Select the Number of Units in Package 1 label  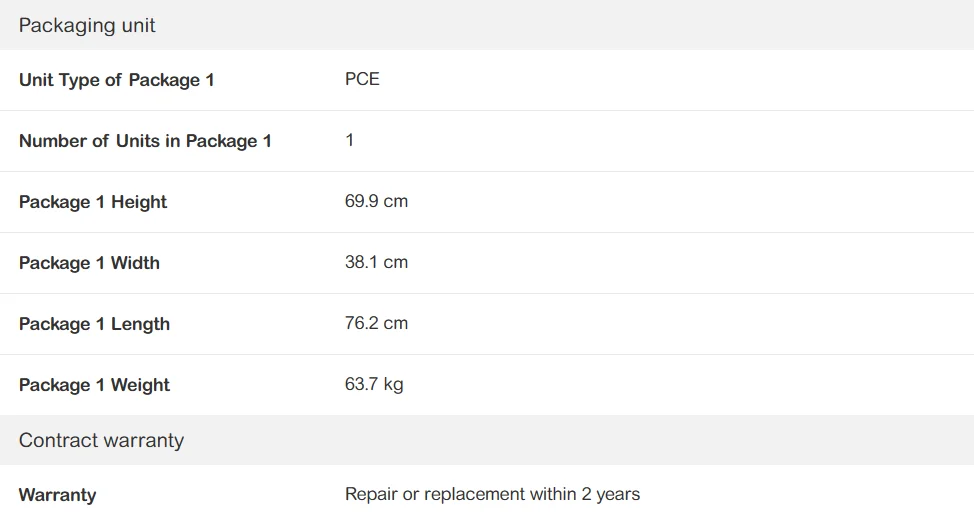point(145,141)
